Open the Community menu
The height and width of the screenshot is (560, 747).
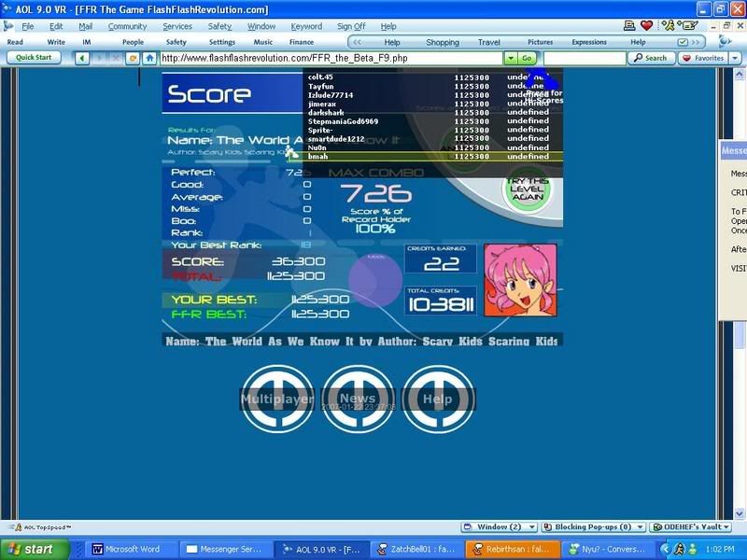127,26
